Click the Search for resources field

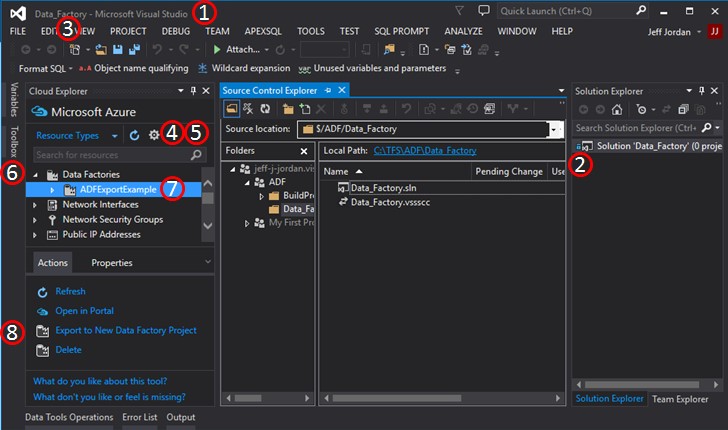(120, 155)
